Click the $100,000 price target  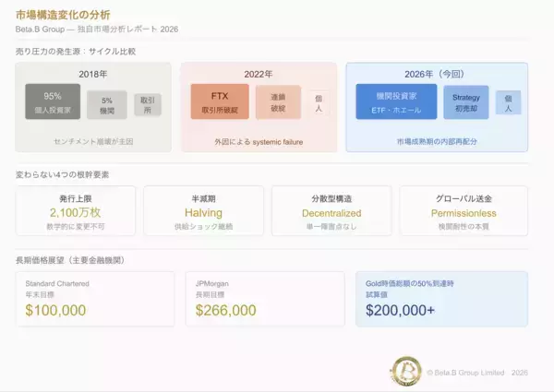click(55, 310)
